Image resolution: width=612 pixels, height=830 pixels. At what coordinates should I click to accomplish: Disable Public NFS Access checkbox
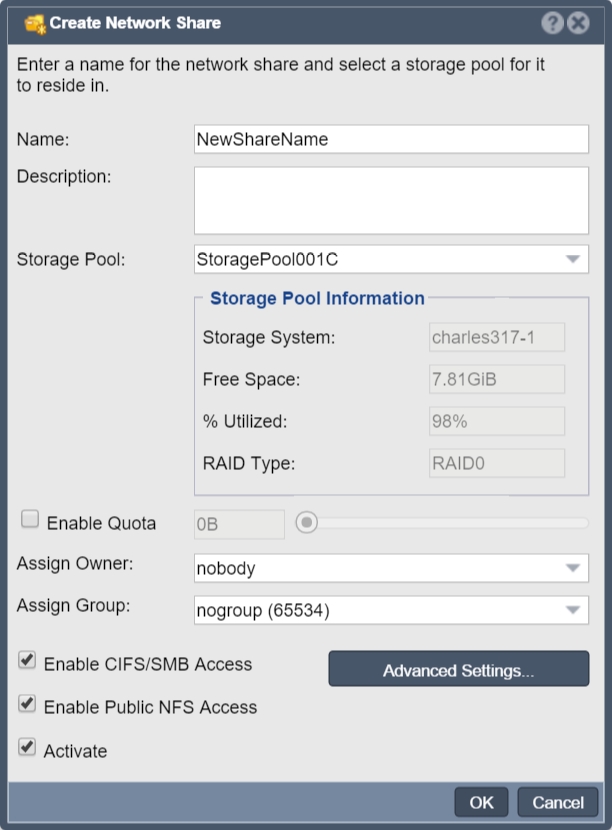pyautogui.click(x=27, y=703)
